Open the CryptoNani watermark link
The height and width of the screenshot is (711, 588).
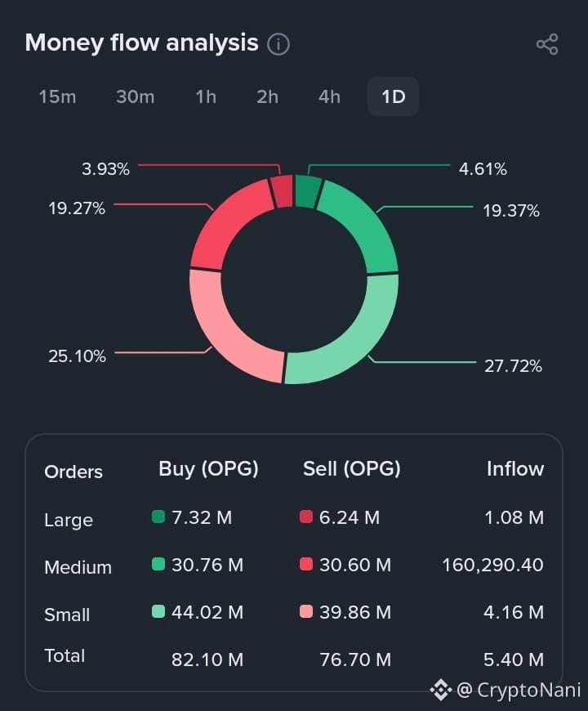(519, 690)
